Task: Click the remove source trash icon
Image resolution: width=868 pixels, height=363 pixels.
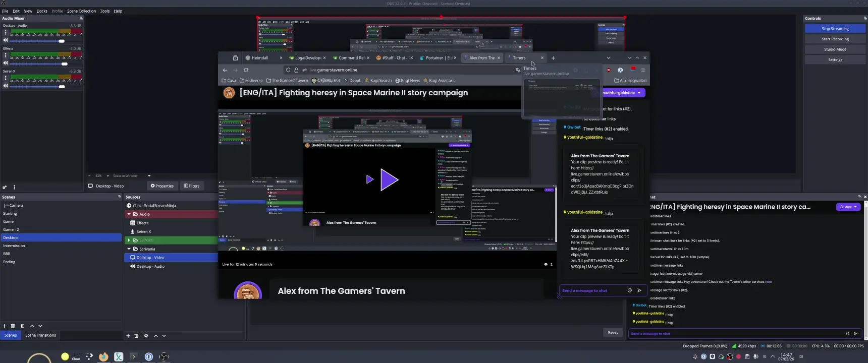Action: pos(136,336)
